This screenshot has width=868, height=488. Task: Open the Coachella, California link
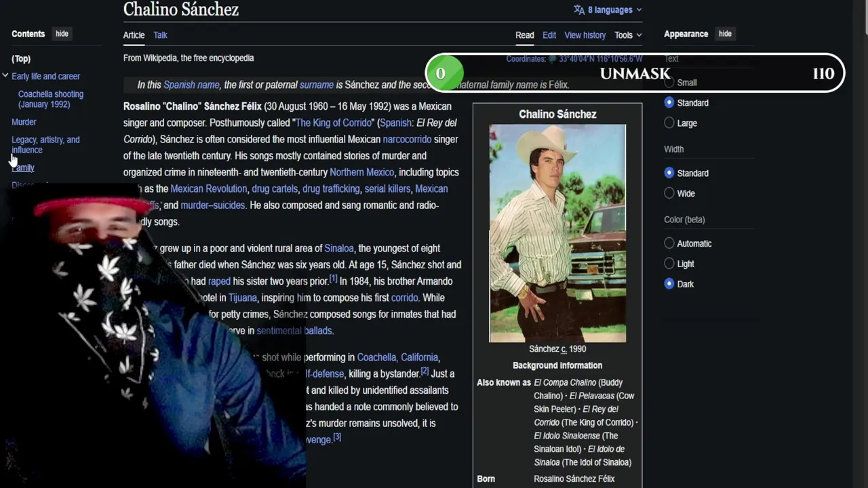pos(397,357)
